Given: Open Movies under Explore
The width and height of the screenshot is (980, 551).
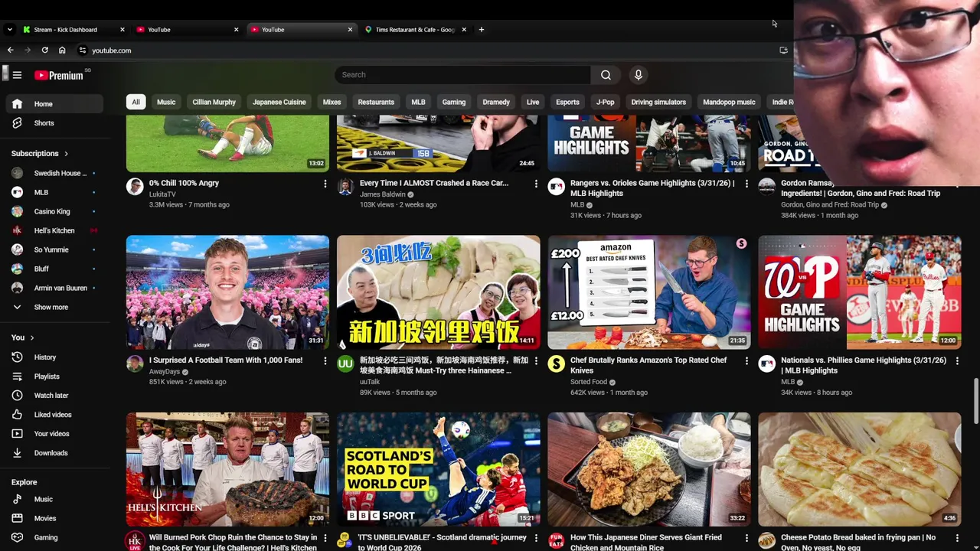Looking at the screenshot, I should [54, 518].
